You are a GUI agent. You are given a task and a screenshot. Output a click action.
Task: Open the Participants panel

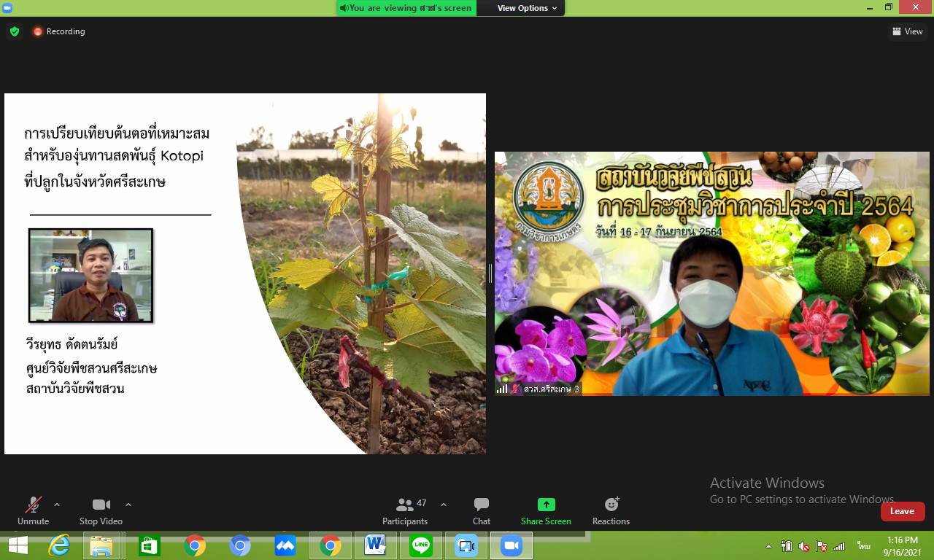coord(405,510)
